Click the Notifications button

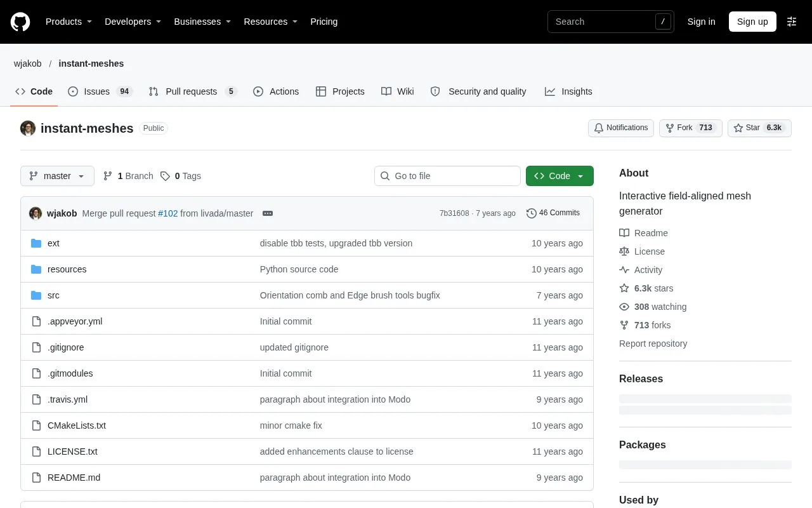621,128
